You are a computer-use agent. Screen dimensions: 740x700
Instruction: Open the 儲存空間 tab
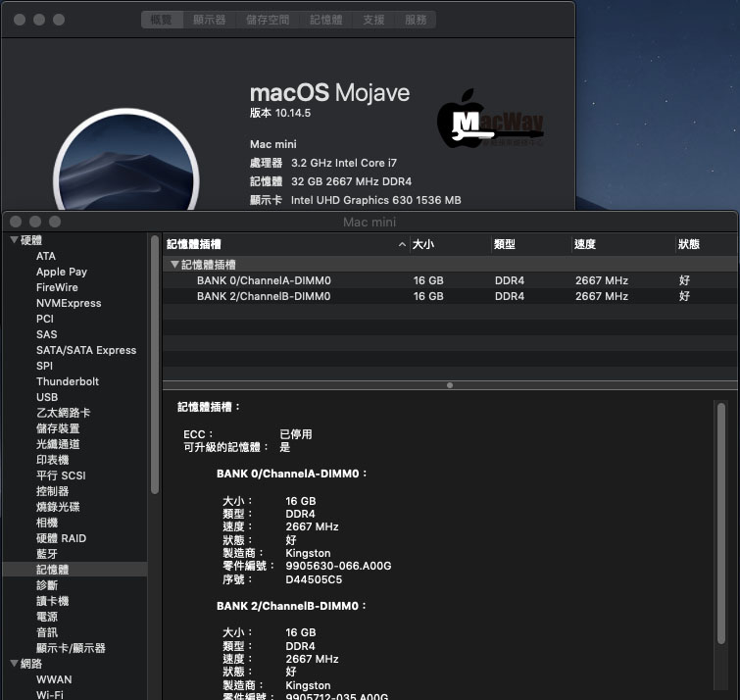268,20
